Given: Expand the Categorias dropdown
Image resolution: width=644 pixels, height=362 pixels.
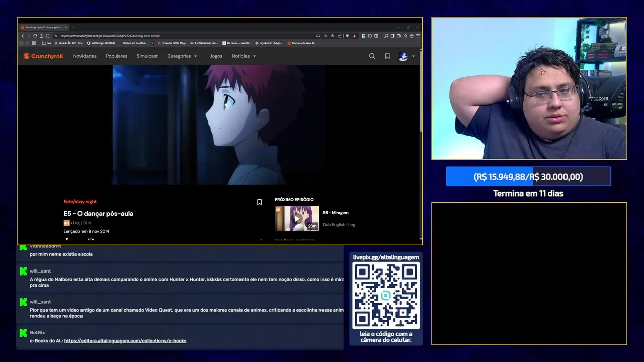Looking at the screenshot, I should pos(182,56).
